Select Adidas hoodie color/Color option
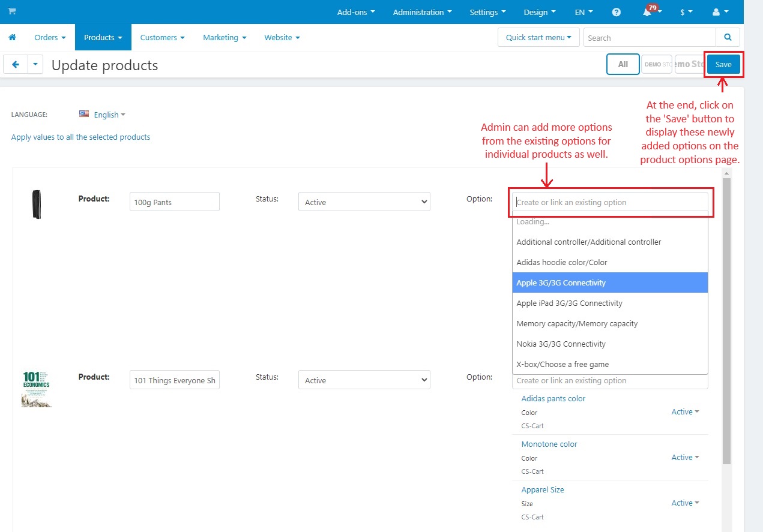Screen dimensions: 763x532 [610, 262]
